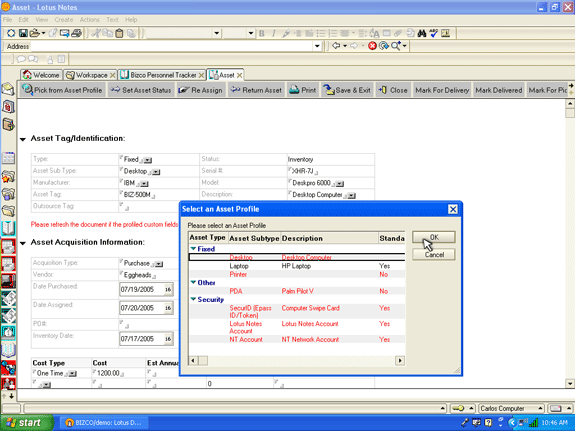The height and width of the screenshot is (431, 575).
Task: Select the NT Account profile row
Action: (x=297, y=340)
